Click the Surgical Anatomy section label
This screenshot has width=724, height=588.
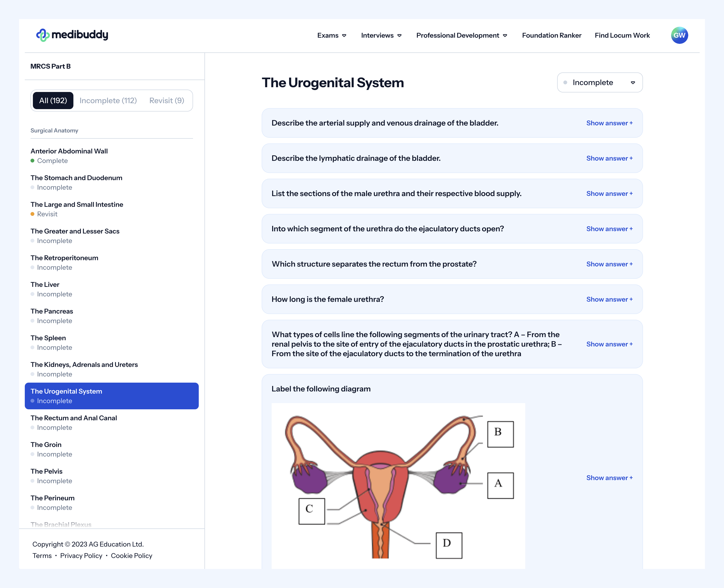click(x=54, y=130)
